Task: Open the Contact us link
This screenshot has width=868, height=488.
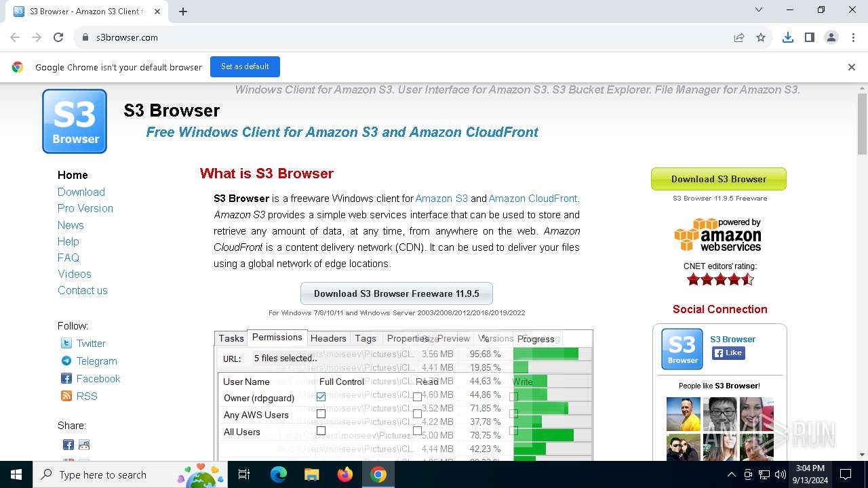Action: (83, 290)
